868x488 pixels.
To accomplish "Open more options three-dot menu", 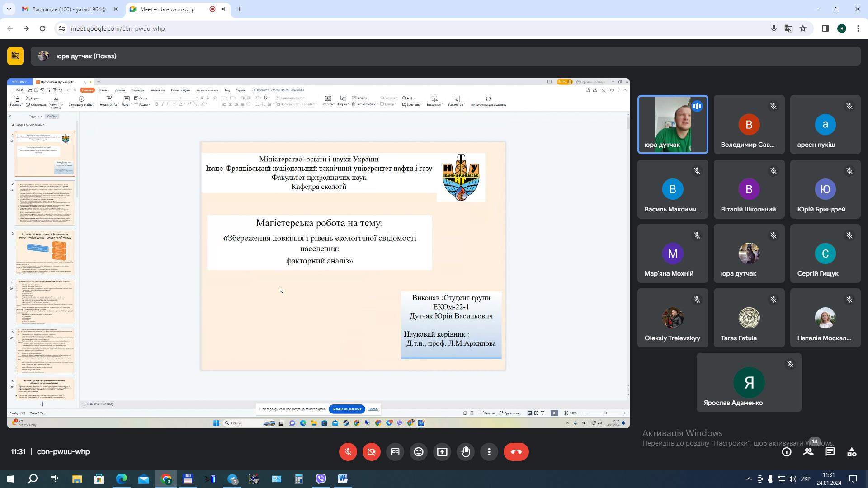I will 489,452.
